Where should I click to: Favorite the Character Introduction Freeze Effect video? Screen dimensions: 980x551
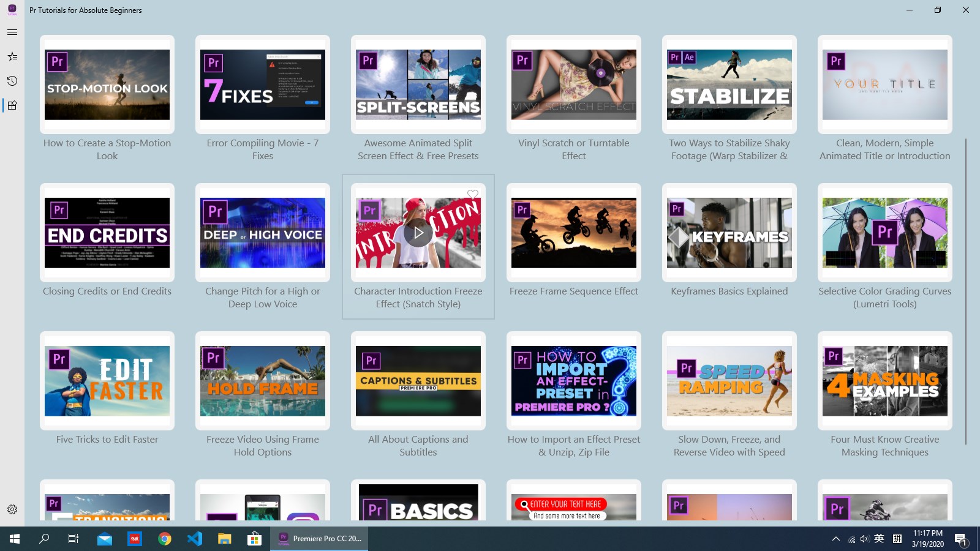473,194
